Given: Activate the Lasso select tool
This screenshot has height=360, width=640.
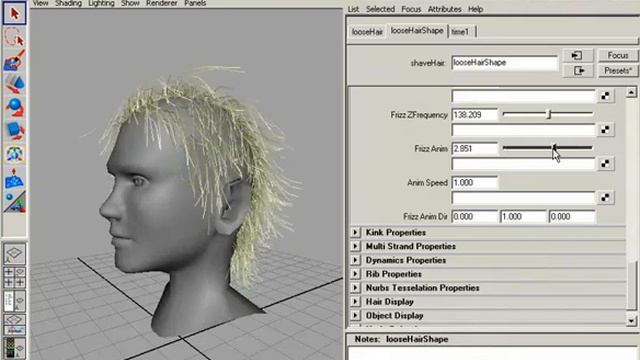Looking at the screenshot, I should [14, 37].
